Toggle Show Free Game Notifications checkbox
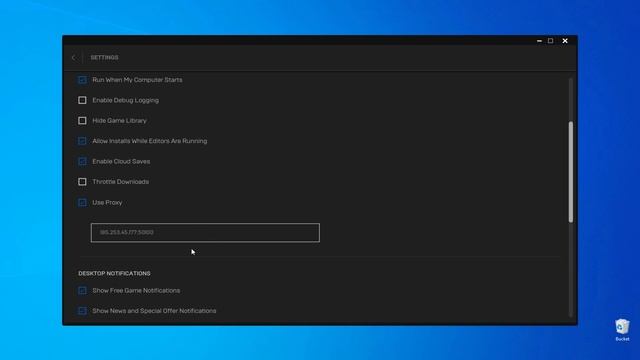This screenshot has width=640, height=360. 82,290
